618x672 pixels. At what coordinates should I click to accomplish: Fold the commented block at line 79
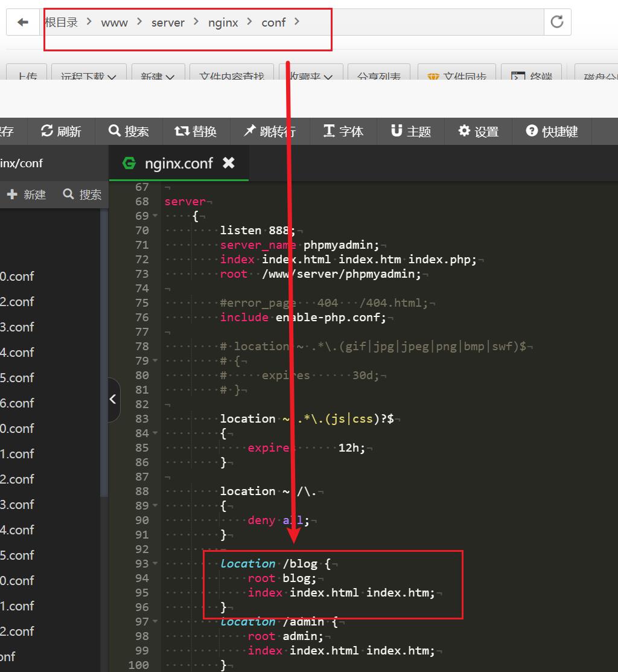(155, 361)
